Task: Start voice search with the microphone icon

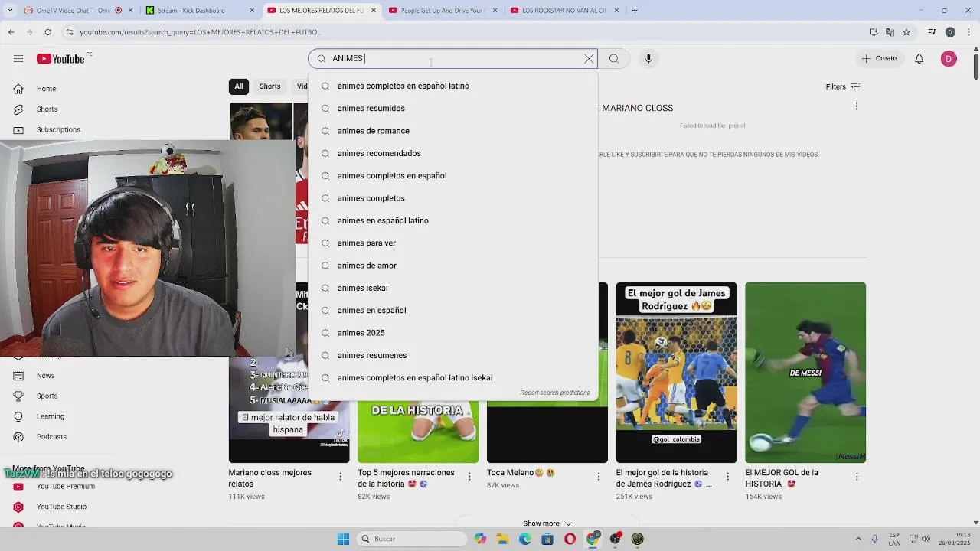Action: [x=648, y=59]
